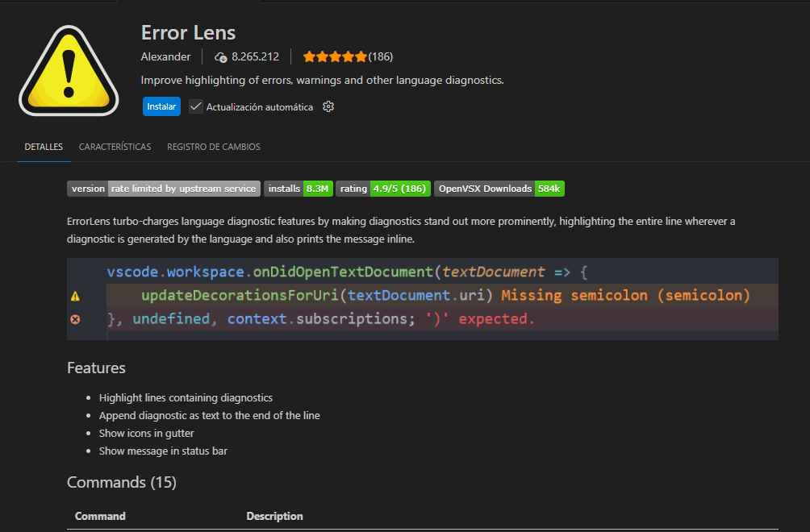Click the installs 8.3M badge
The height and width of the screenshot is (532, 810).
coord(298,189)
